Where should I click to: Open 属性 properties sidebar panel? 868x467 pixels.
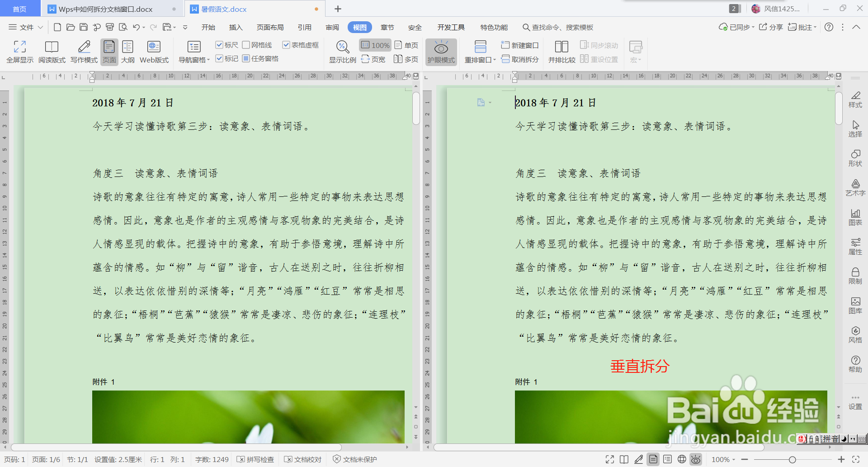tap(855, 247)
